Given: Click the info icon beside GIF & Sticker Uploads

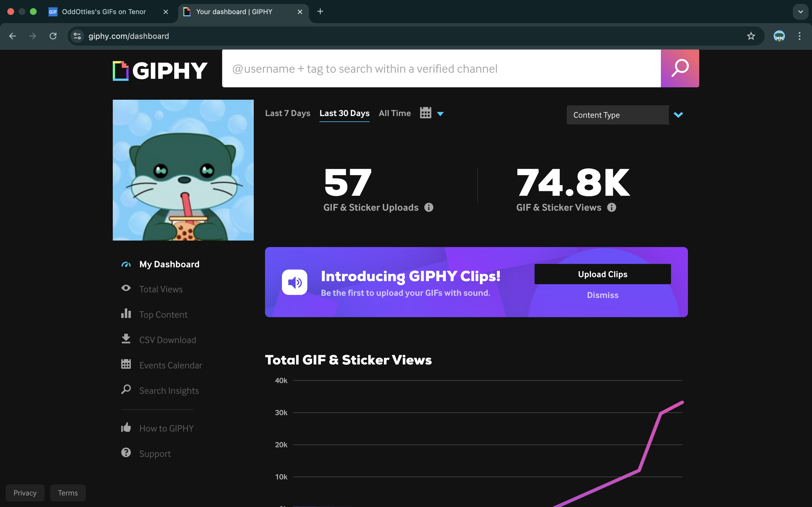Looking at the screenshot, I should pos(429,208).
